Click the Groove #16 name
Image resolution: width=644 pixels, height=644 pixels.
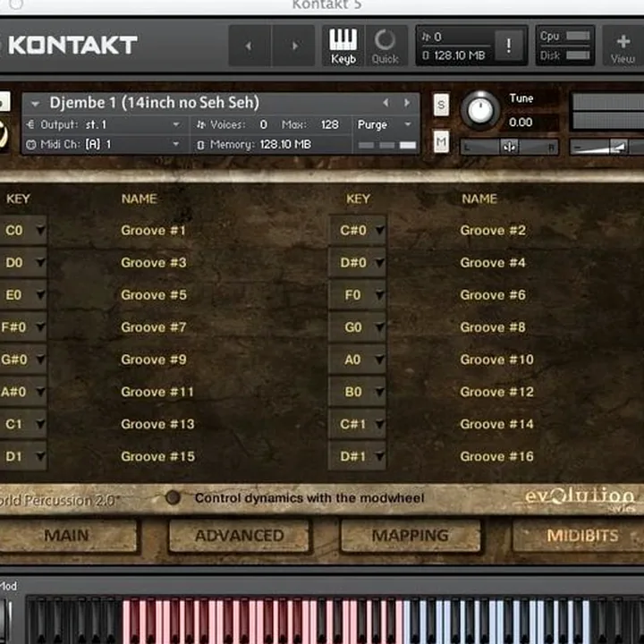[497, 456]
